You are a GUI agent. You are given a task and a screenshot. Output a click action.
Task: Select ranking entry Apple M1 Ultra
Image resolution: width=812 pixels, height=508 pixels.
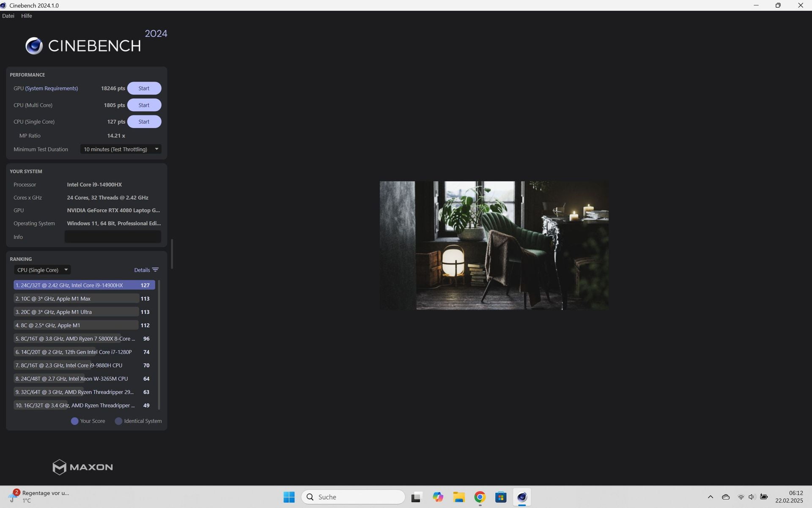click(x=84, y=312)
